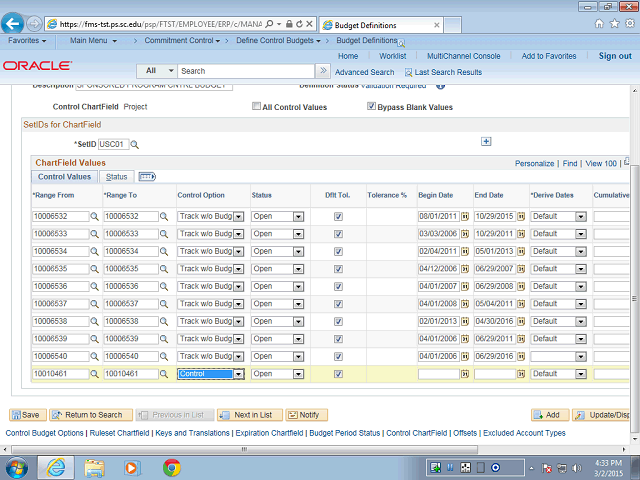Open Internet Explorer from the taskbar
Viewport: 640px width, 480px height.
(56, 467)
